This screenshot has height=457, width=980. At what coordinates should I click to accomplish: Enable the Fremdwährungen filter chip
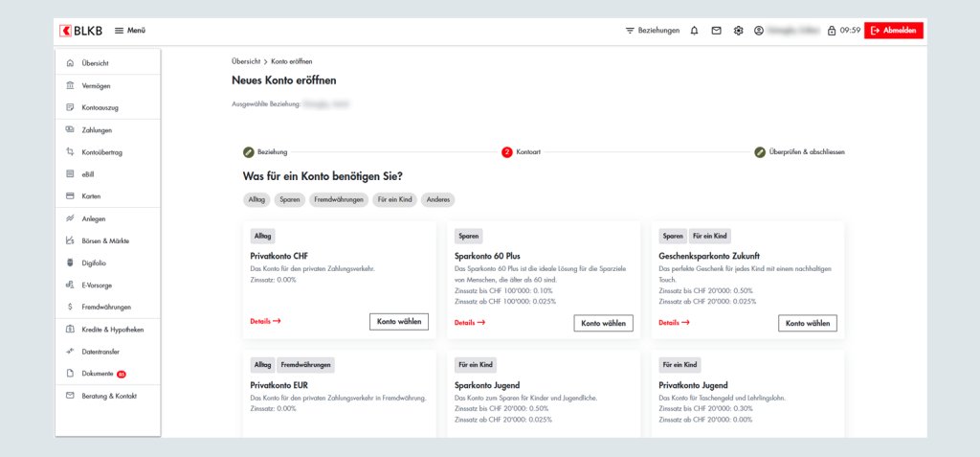click(x=338, y=200)
